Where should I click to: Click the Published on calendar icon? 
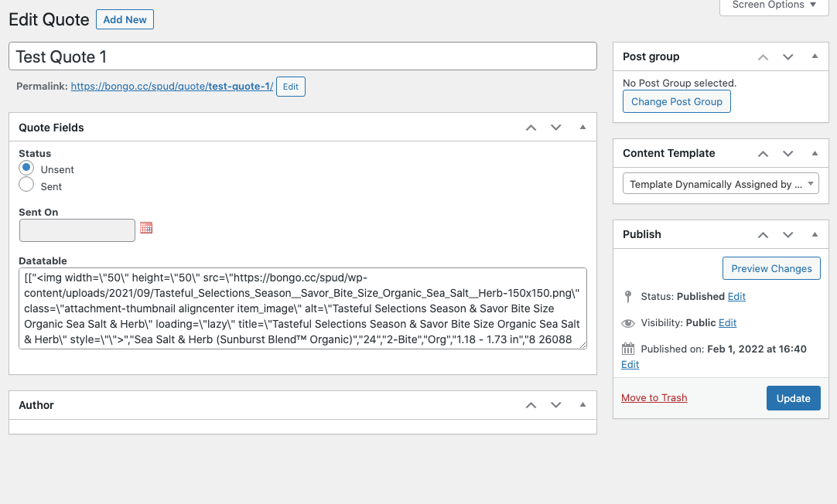[x=628, y=349]
